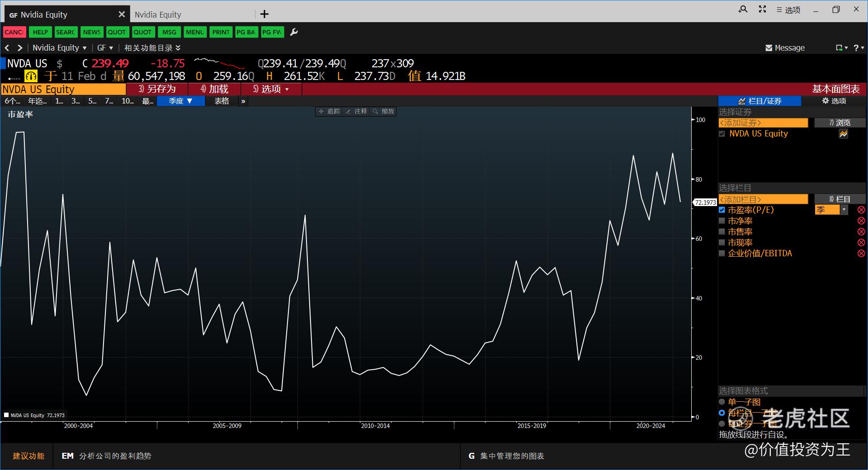Remove 企业价值/EBITDA with red X icon

861,254
